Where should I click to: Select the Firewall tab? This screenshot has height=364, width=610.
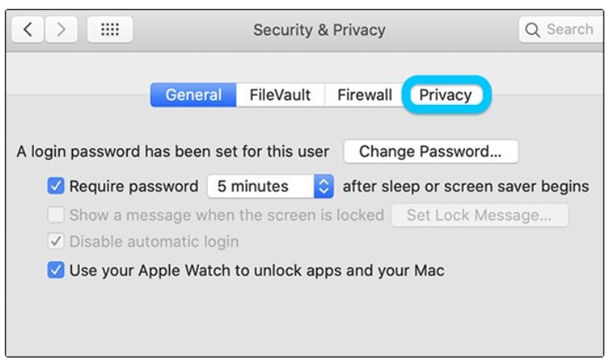pyautogui.click(x=364, y=95)
